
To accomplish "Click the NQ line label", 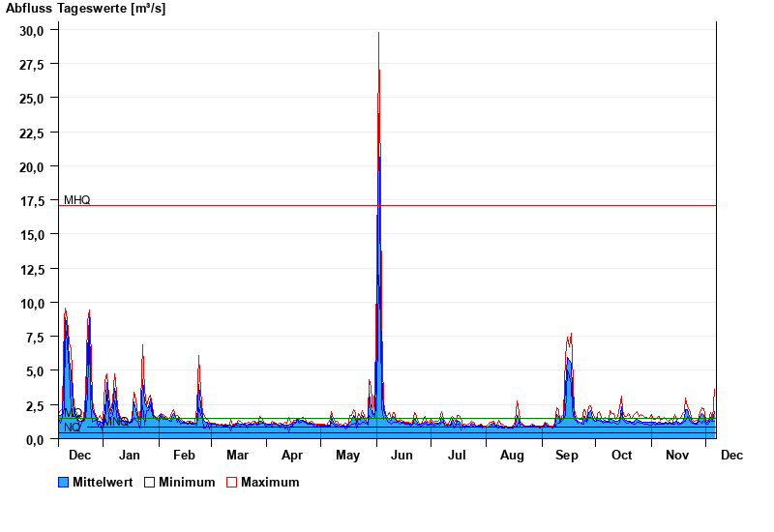I will pyautogui.click(x=72, y=428).
